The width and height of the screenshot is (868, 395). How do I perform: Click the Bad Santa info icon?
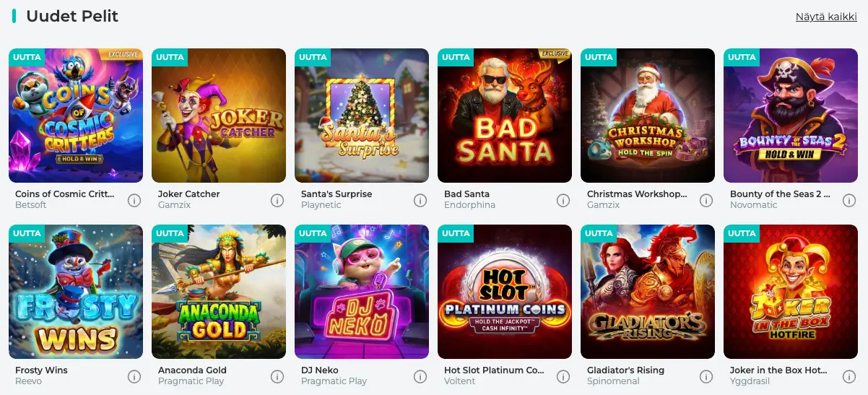click(x=563, y=200)
